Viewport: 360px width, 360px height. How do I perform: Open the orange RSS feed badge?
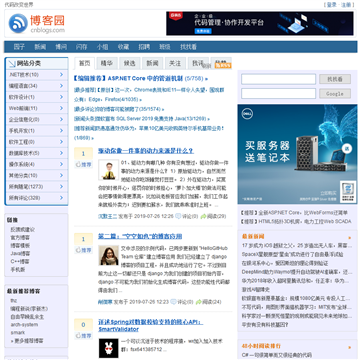click(223, 66)
